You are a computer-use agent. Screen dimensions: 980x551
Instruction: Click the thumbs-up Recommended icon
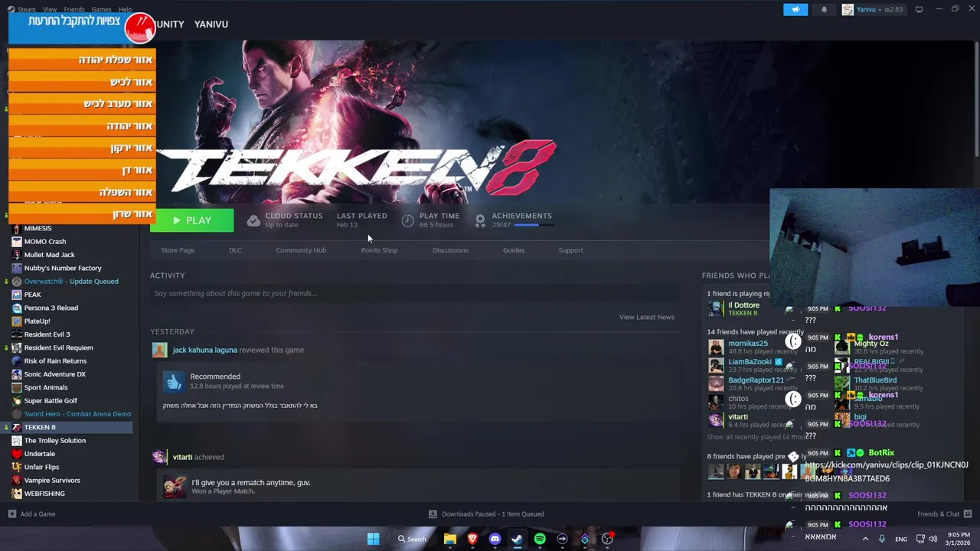click(175, 381)
